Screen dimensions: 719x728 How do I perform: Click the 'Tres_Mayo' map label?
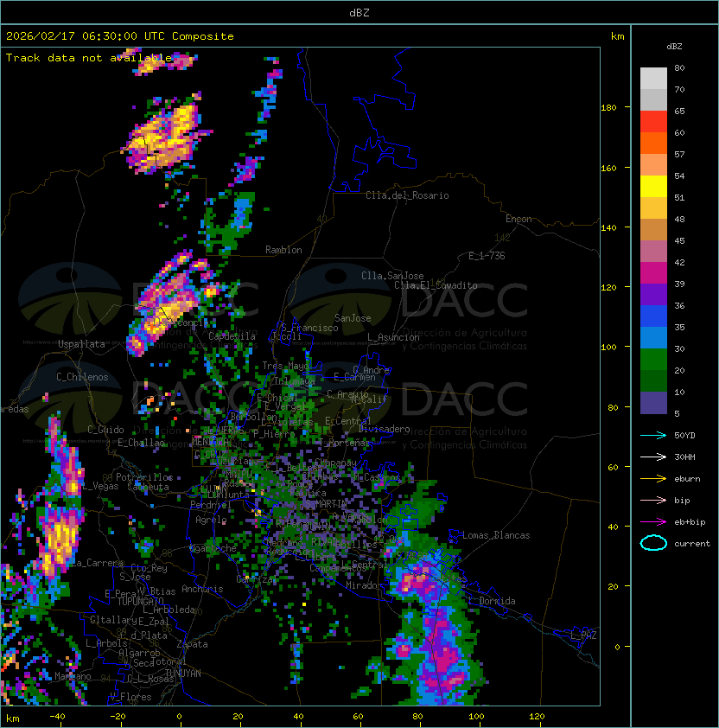tap(285, 366)
